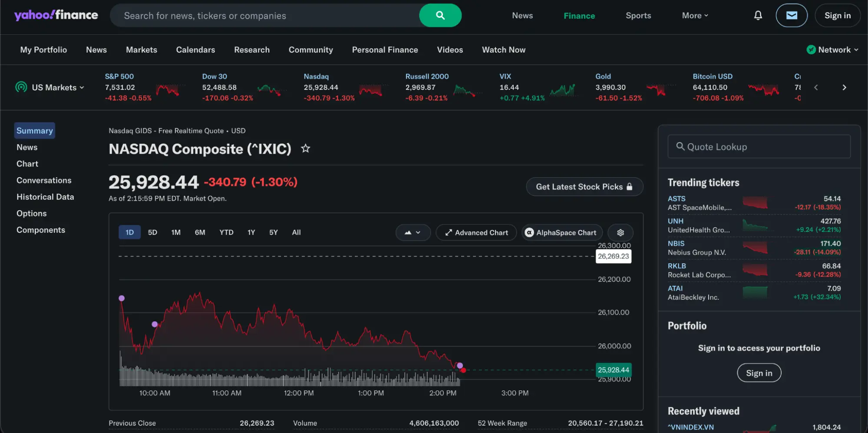
Task: Open chart settings gear icon
Action: [x=620, y=232]
